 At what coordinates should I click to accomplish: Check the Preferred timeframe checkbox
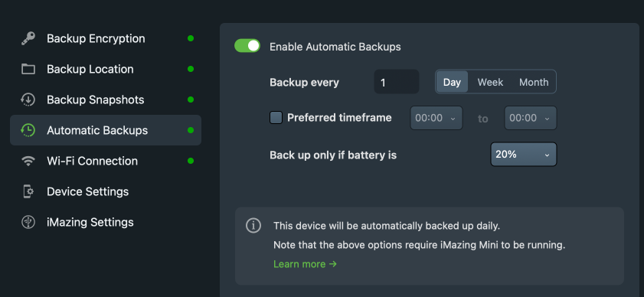(x=276, y=118)
